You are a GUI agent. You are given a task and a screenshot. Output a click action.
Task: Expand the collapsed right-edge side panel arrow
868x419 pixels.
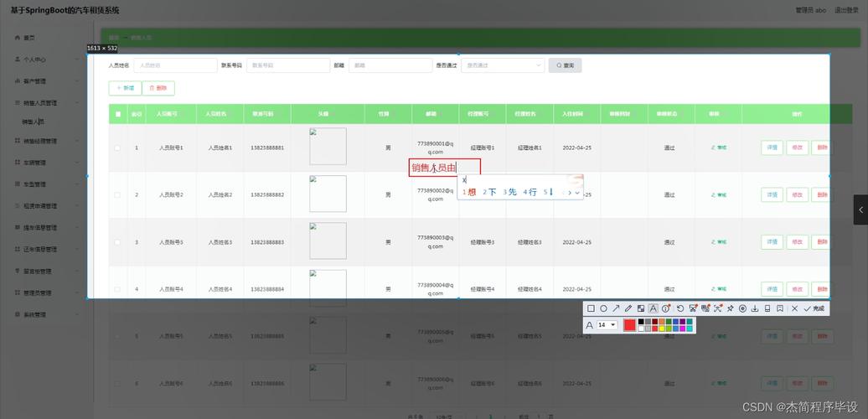pyautogui.click(x=860, y=209)
